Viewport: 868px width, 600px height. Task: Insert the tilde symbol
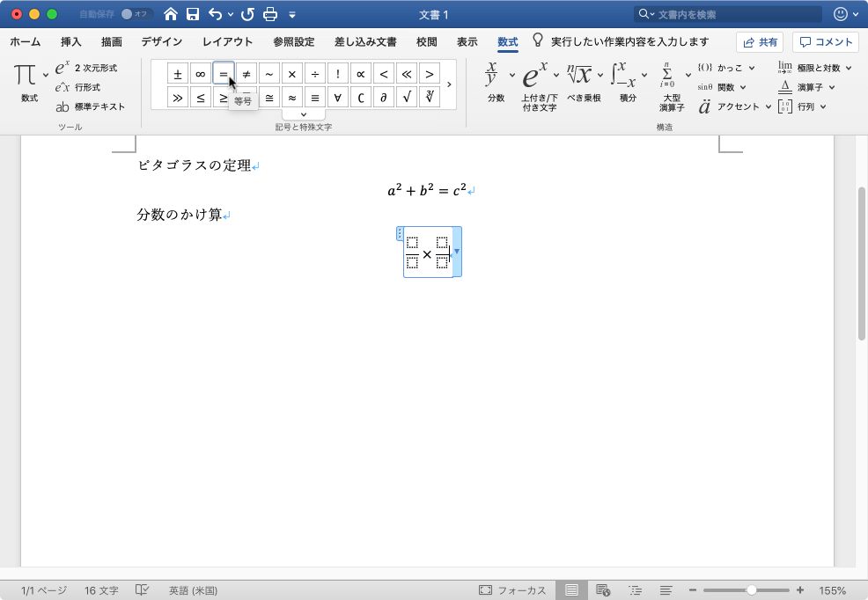click(269, 74)
